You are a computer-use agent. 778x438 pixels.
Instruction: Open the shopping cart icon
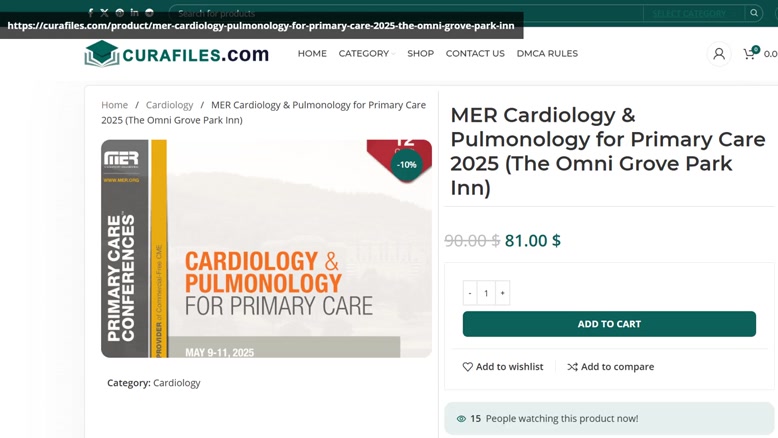[750, 53]
